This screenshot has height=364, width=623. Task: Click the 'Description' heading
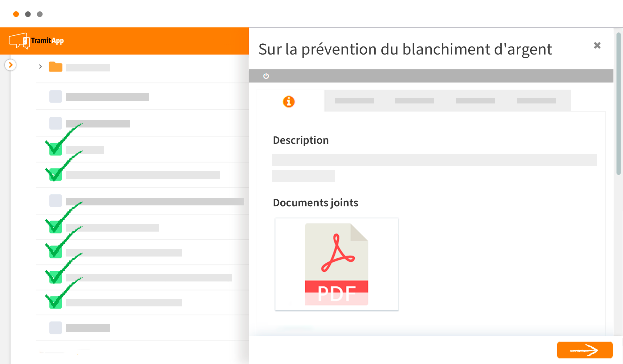click(301, 140)
